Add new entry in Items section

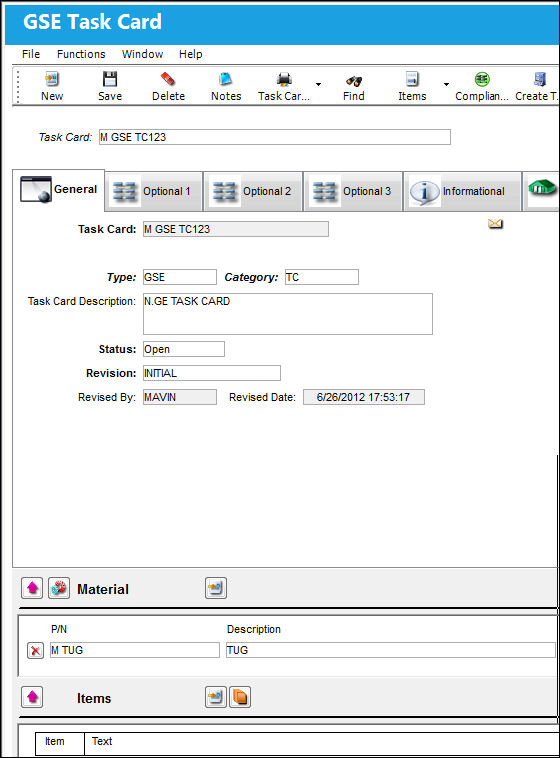pos(216,697)
